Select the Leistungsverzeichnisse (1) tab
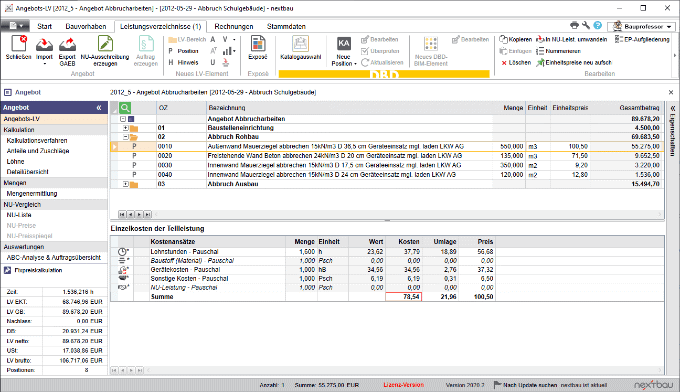Screen dimensions: 680x392 tap(160, 26)
